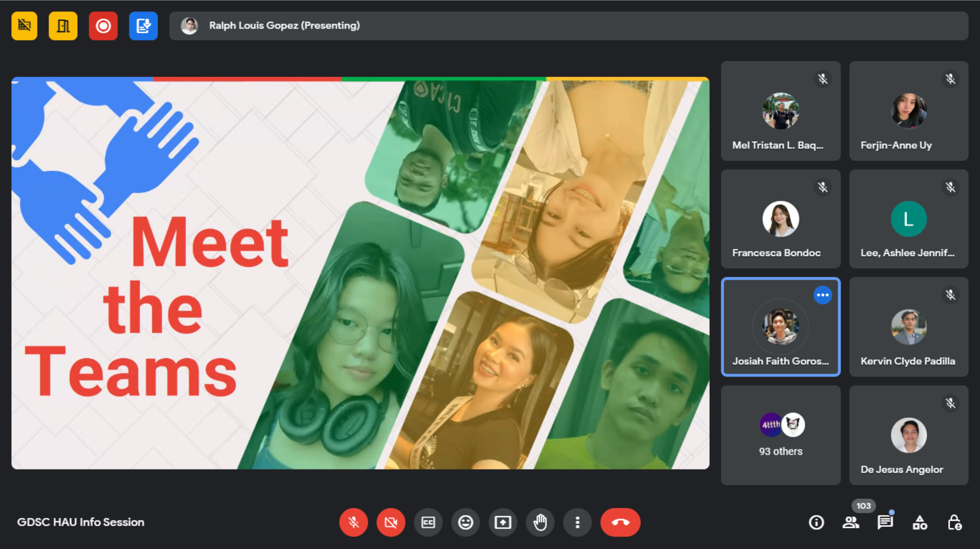Click the red record extension button
The image size is (980, 549).
(x=103, y=26)
